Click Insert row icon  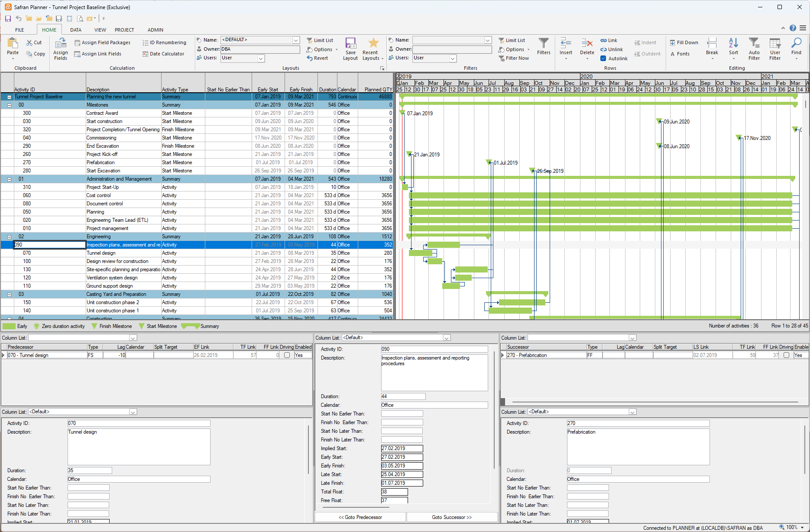tap(566, 43)
